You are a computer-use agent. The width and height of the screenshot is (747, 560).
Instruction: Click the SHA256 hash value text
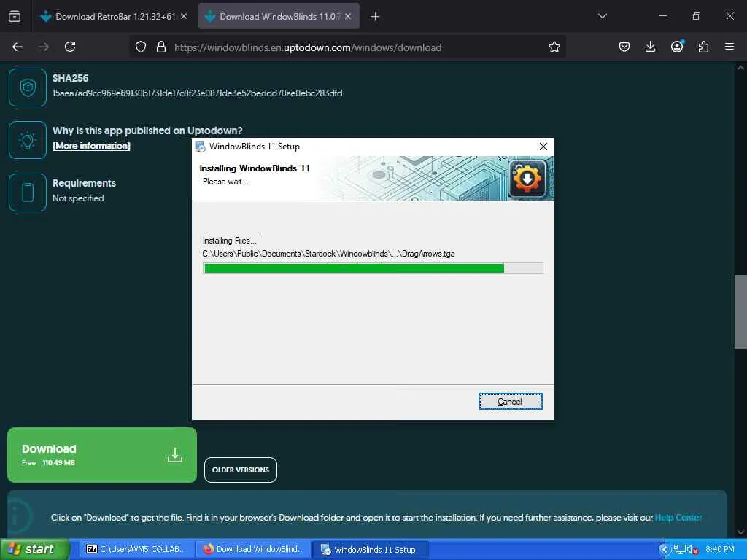[x=197, y=93]
